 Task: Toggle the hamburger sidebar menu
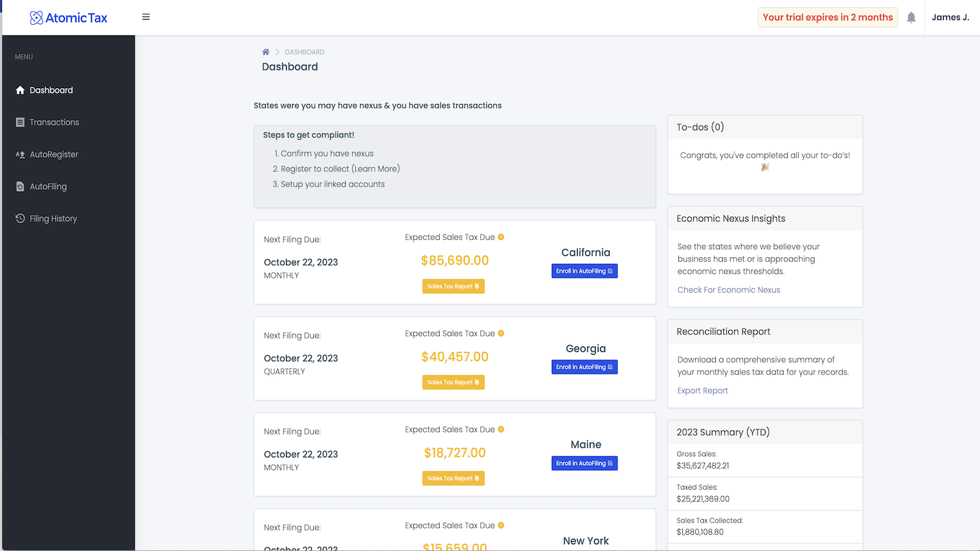pyautogui.click(x=146, y=17)
